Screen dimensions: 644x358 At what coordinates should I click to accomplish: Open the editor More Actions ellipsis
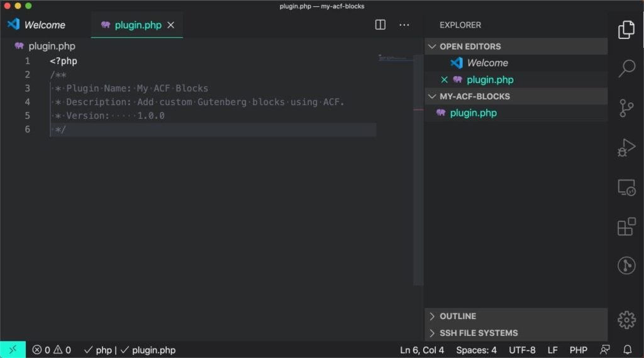point(404,25)
